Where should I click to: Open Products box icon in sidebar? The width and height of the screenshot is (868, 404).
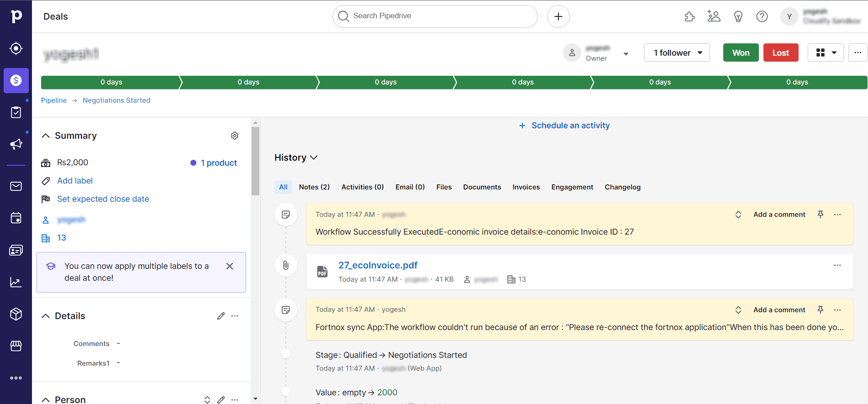point(16,314)
